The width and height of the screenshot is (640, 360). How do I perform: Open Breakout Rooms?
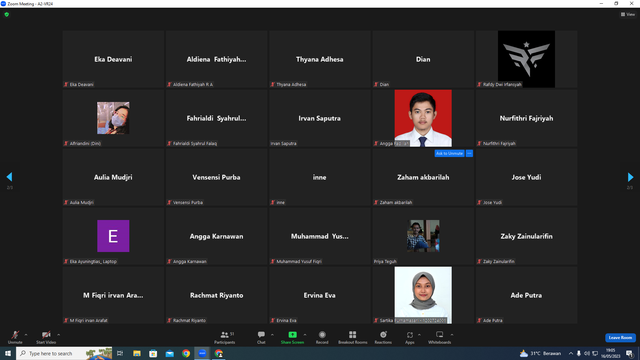pos(353,337)
